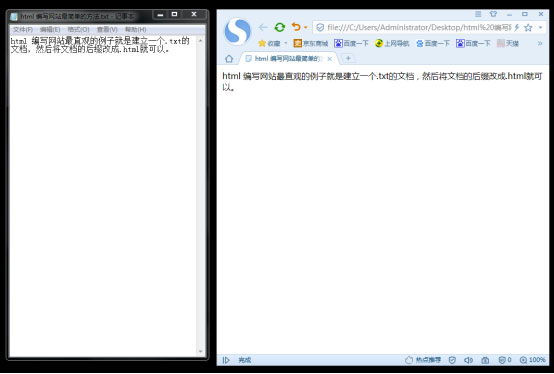Go back with the browser back arrow
This screenshot has height=374, width=554.
[263, 27]
